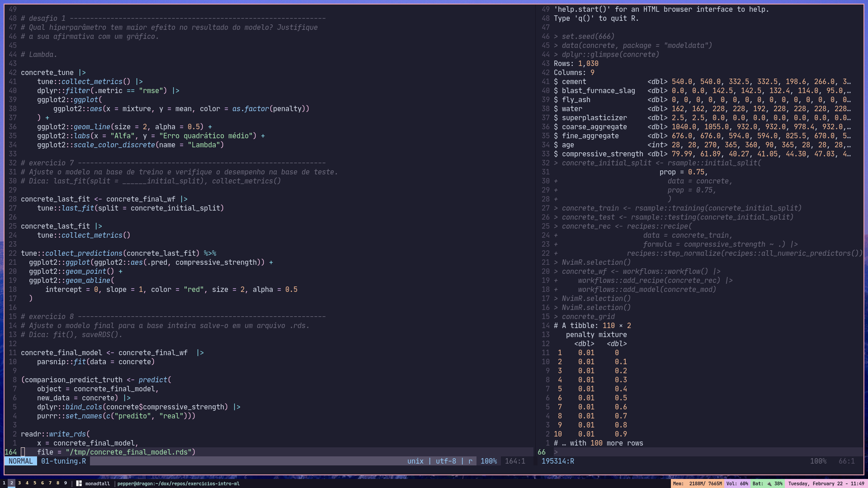Screen dimensions: 868x488
Task: Click the 01-tuning.R filename in statusline
Action: (x=63, y=461)
